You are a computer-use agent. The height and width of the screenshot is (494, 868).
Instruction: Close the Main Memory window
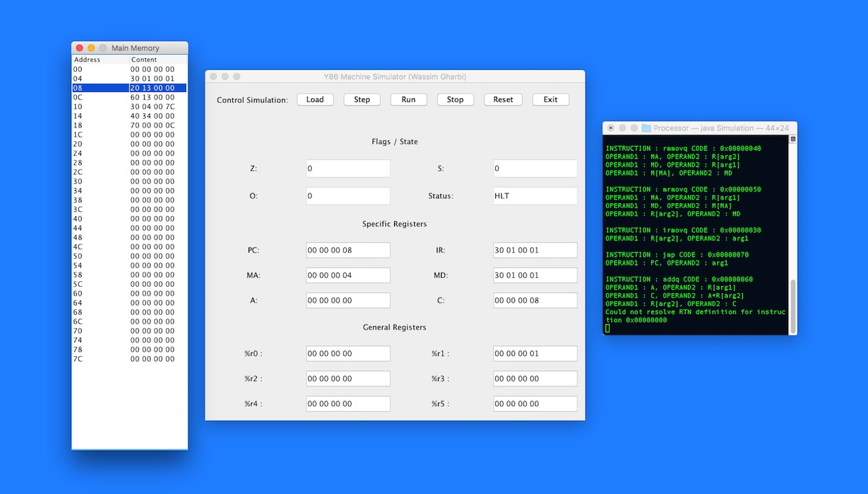(80, 48)
